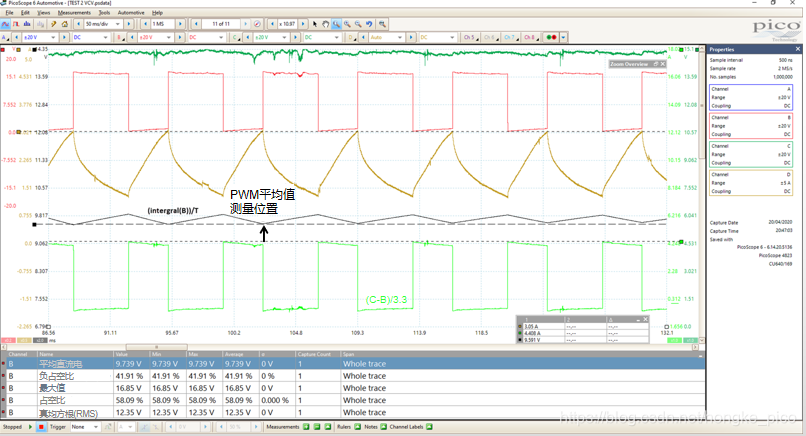806x436 pixels.
Task: Expand the blue arrow menu after run indicator
Action: click(563, 38)
